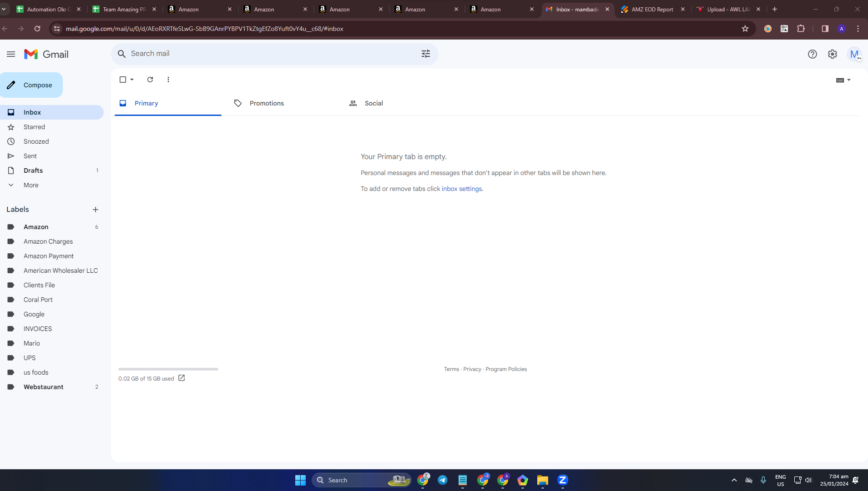Expand More in the Gmail sidebar
The height and width of the screenshot is (491, 868).
pos(31,185)
